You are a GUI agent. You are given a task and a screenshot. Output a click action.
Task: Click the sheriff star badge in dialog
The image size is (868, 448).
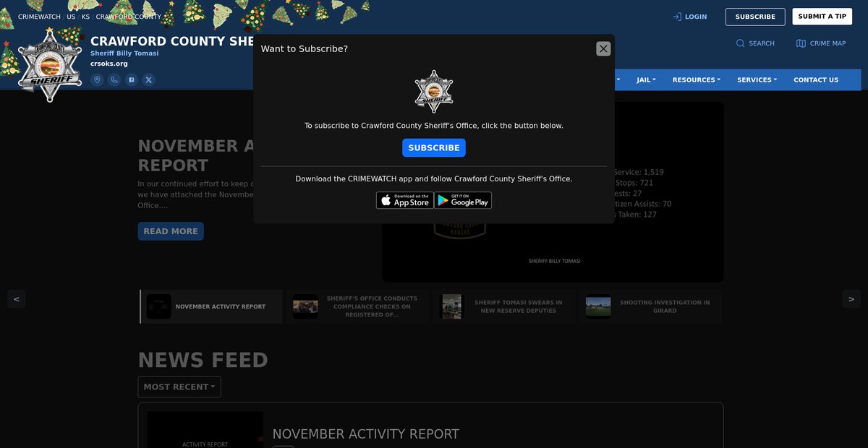(434, 92)
